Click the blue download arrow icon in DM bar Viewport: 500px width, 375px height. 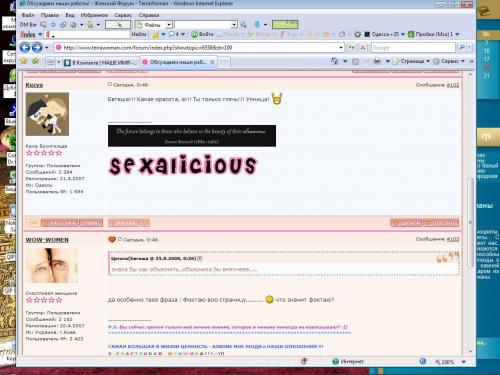click(x=257, y=24)
